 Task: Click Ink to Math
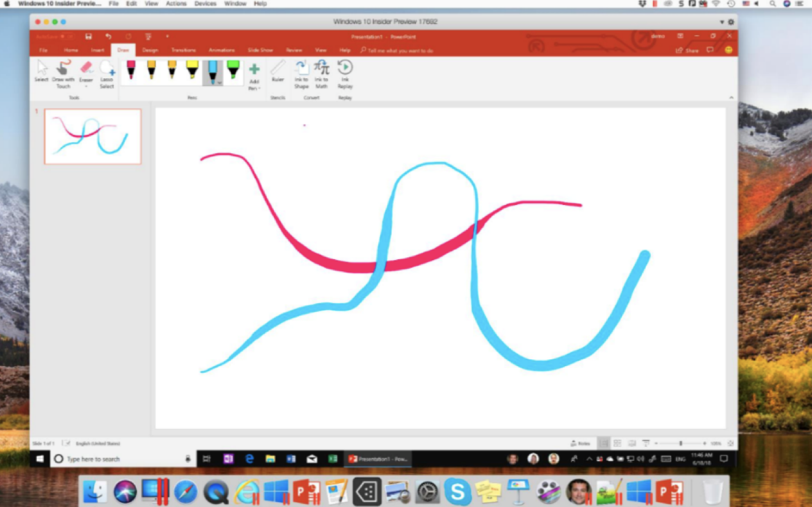[321, 74]
